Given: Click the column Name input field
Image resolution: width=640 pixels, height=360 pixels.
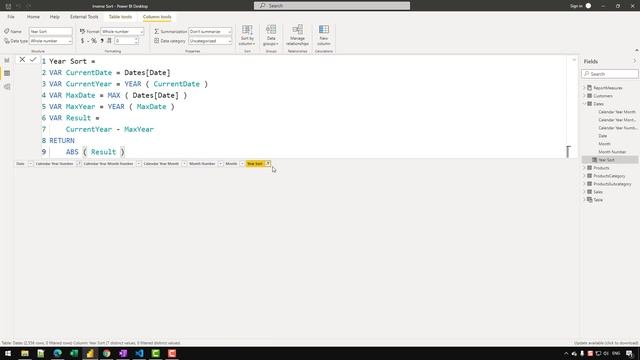Looking at the screenshot, I should click(51, 31).
